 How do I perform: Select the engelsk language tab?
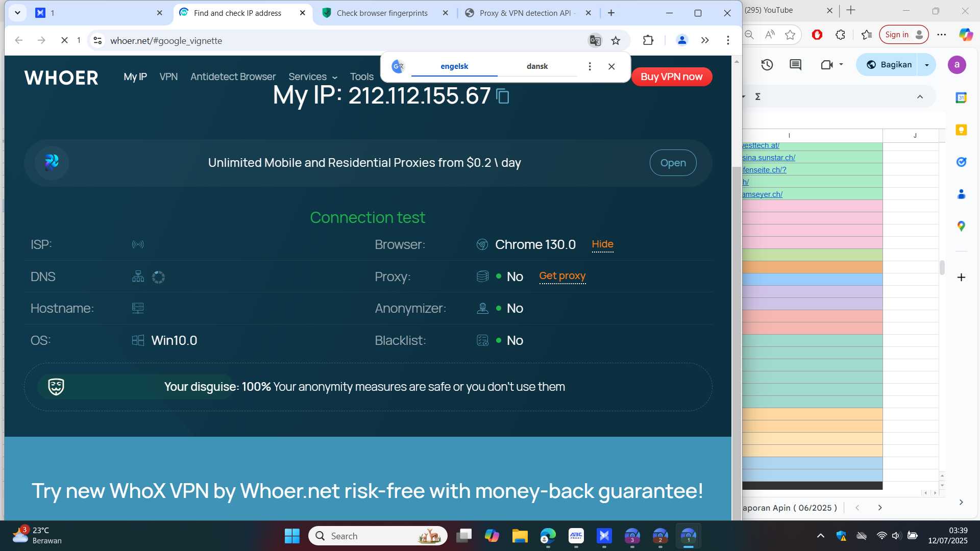(454, 66)
